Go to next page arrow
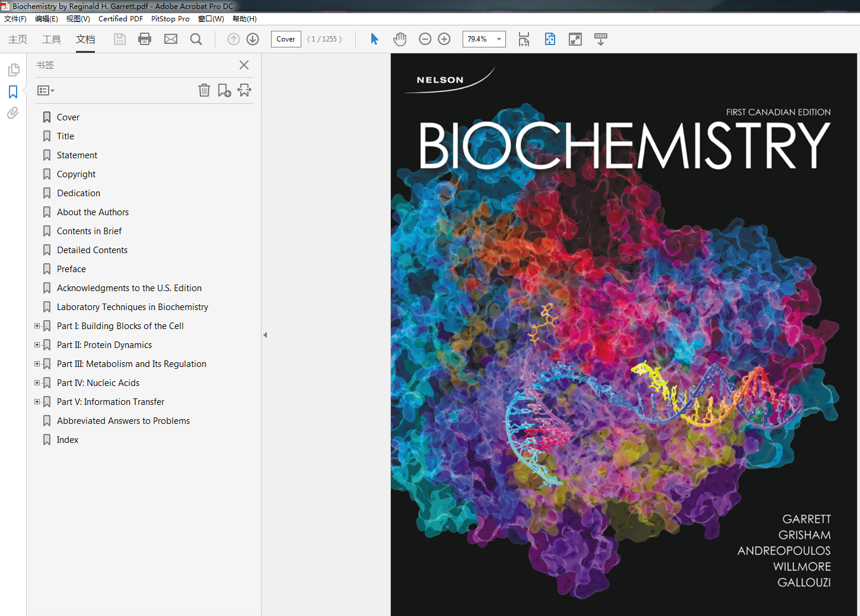This screenshot has height=616, width=860. (x=253, y=39)
